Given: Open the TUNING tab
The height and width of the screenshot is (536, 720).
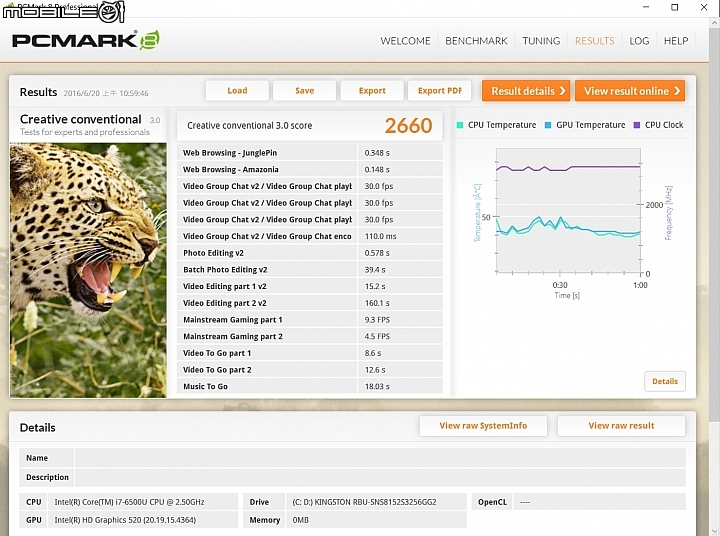Looking at the screenshot, I should (x=541, y=41).
